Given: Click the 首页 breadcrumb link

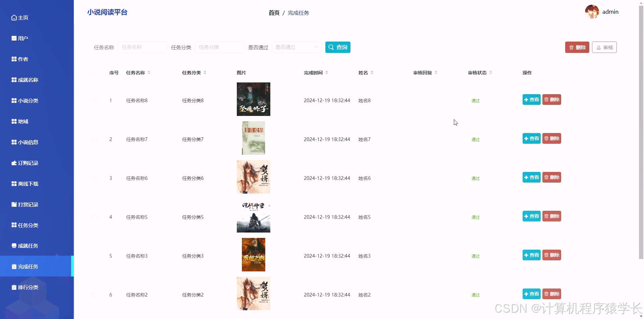Looking at the screenshot, I should [274, 13].
